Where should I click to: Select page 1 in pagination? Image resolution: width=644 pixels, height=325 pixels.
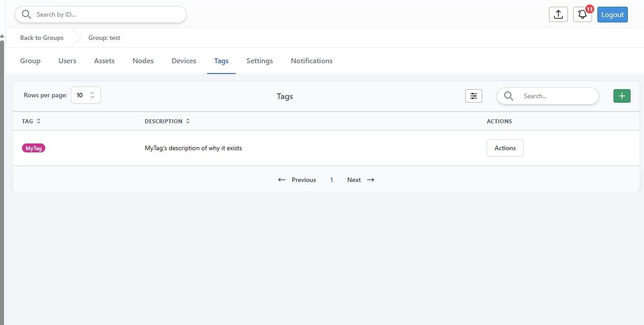point(332,180)
